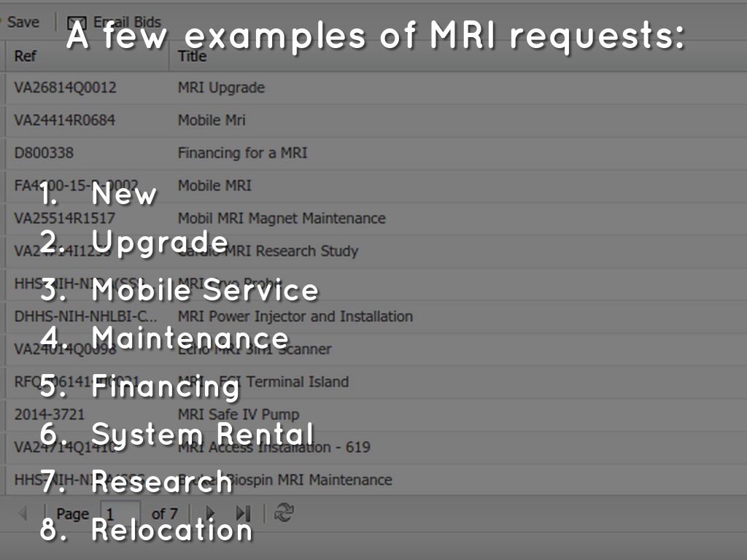Click ref D800338 cell
The height and width of the screenshot is (560, 747).
44,153
